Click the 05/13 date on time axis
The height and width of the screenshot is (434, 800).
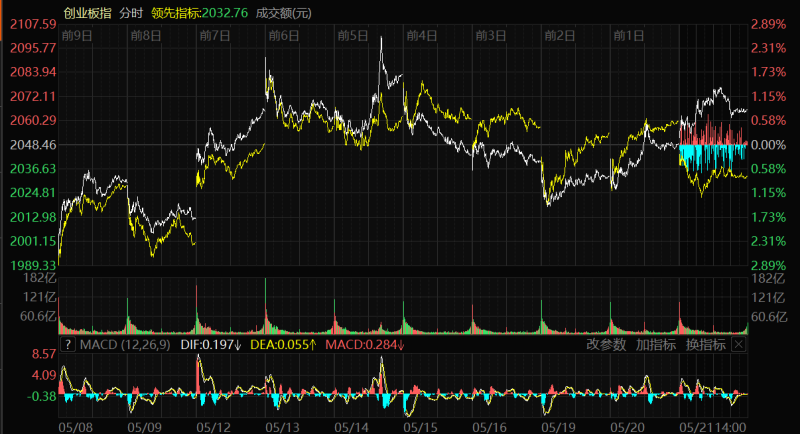(x=282, y=427)
